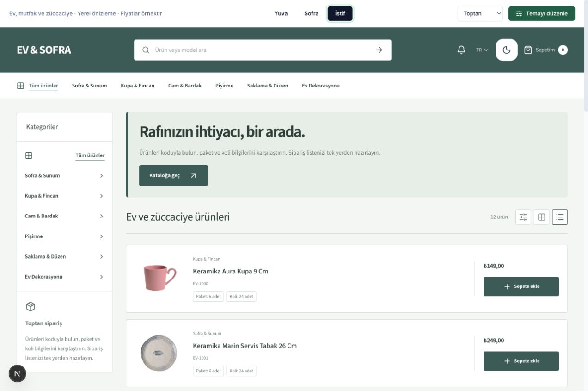Expand Kupa & Fincan sidebar category
588x391 pixels.
pos(64,196)
